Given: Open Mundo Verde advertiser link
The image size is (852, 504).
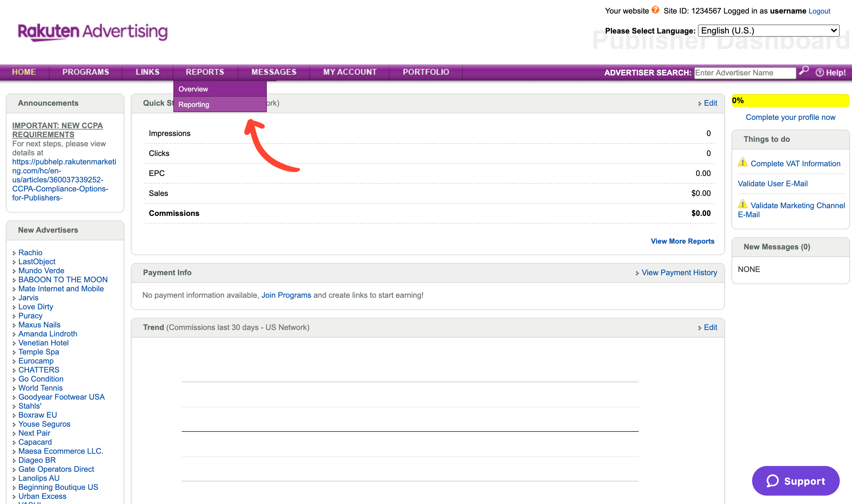Looking at the screenshot, I should [41, 271].
